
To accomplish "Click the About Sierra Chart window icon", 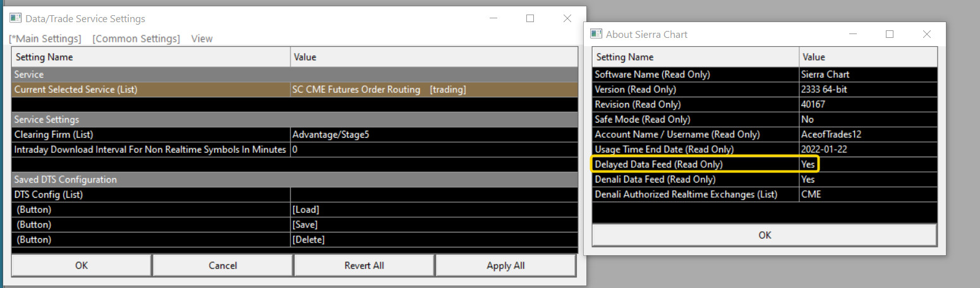I will click(596, 34).
